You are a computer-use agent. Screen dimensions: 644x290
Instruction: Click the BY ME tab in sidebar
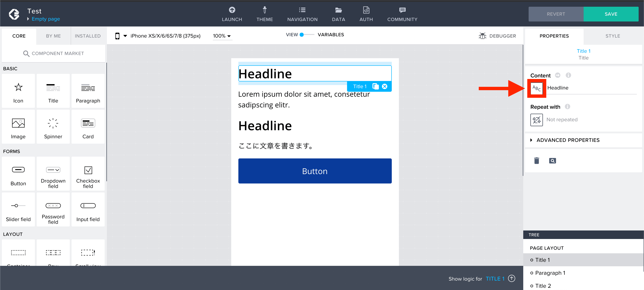(x=53, y=36)
